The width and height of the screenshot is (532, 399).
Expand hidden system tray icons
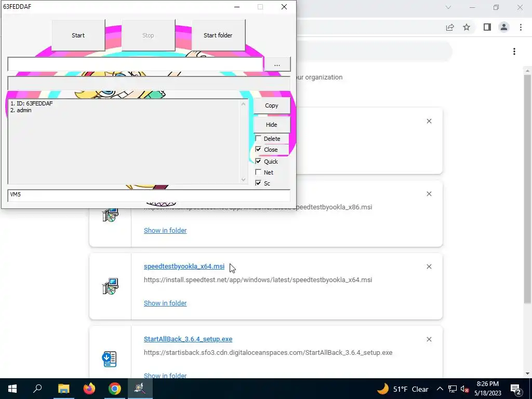(440, 389)
